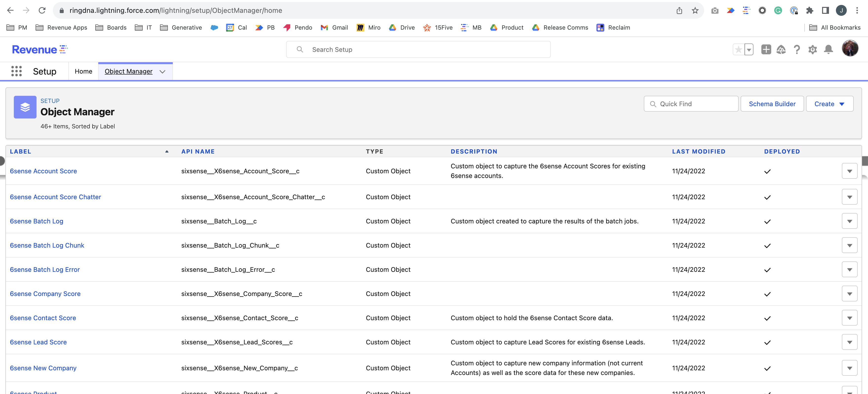
Task: Open the Salesforce cloud bookmark
Action: 214,28
